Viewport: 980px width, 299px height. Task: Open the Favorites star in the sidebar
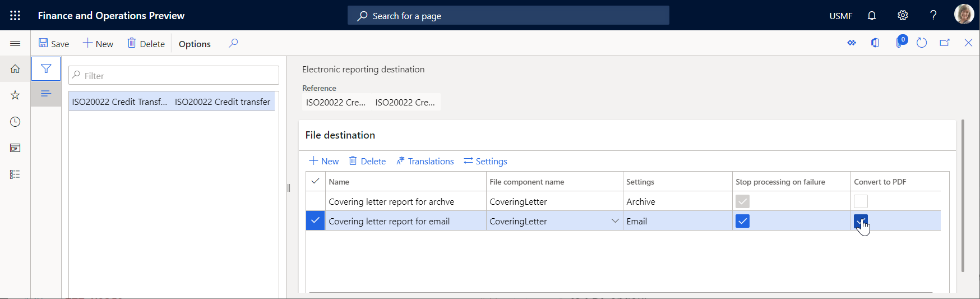[x=15, y=95]
